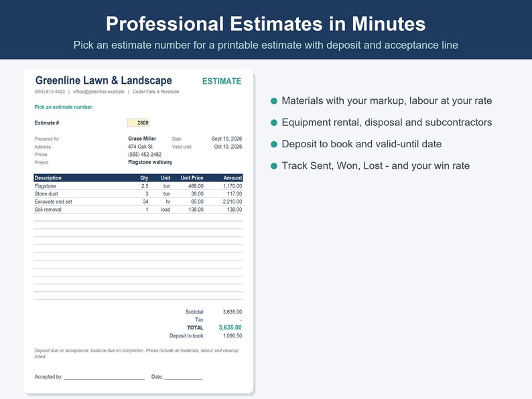This screenshot has height=399, width=532.
Task: Click the 'Tax' label in totals
Action: pyautogui.click(x=199, y=320)
